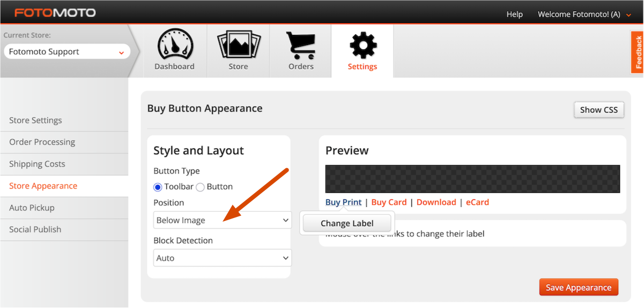Select the Button radio button

point(200,187)
